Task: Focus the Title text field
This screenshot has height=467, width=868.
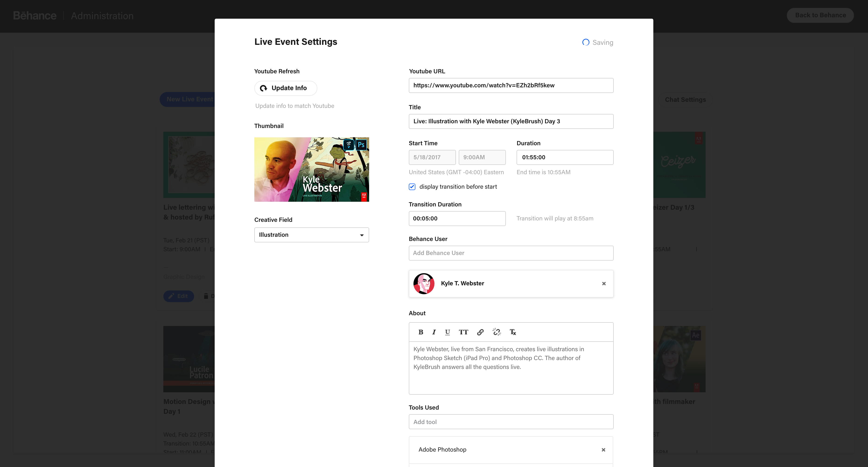Action: [x=511, y=121]
